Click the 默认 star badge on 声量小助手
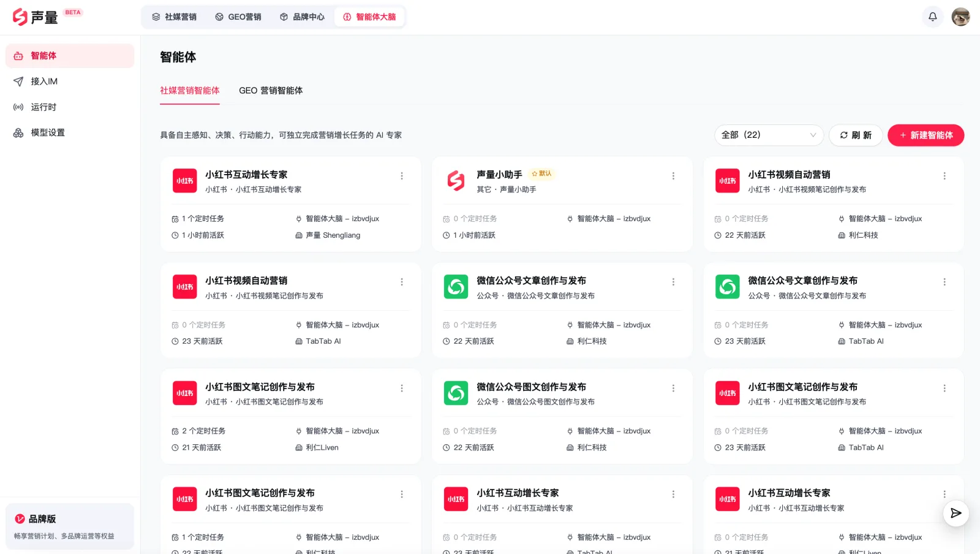 (x=541, y=173)
